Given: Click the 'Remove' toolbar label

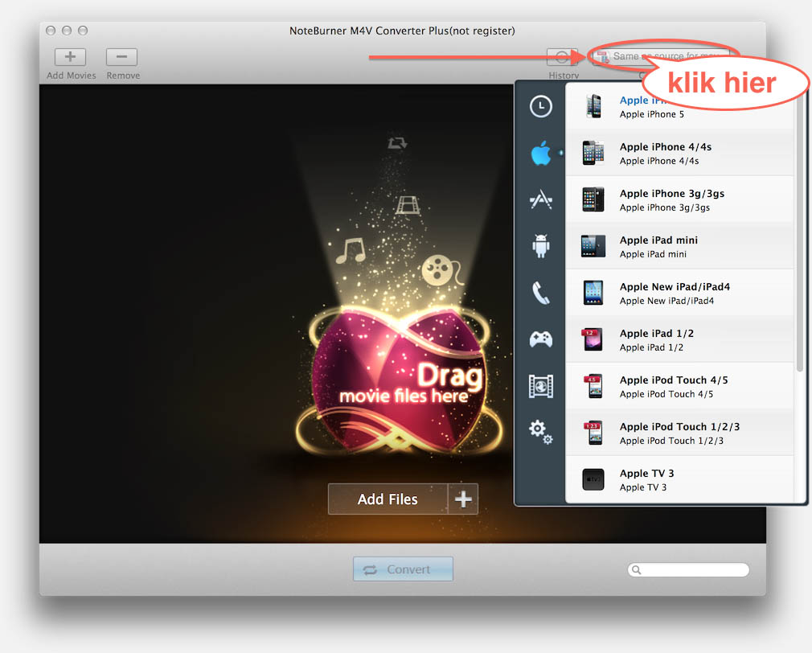Looking at the screenshot, I should [123, 76].
